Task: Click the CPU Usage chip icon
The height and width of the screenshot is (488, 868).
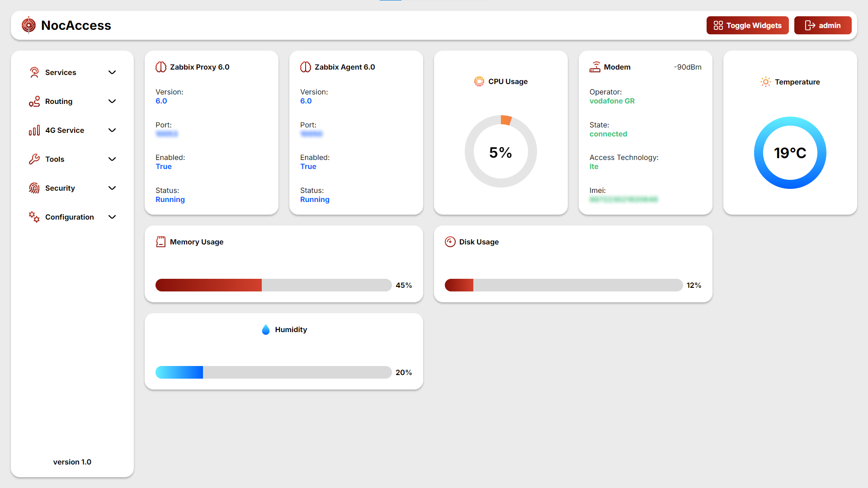Action: click(478, 81)
